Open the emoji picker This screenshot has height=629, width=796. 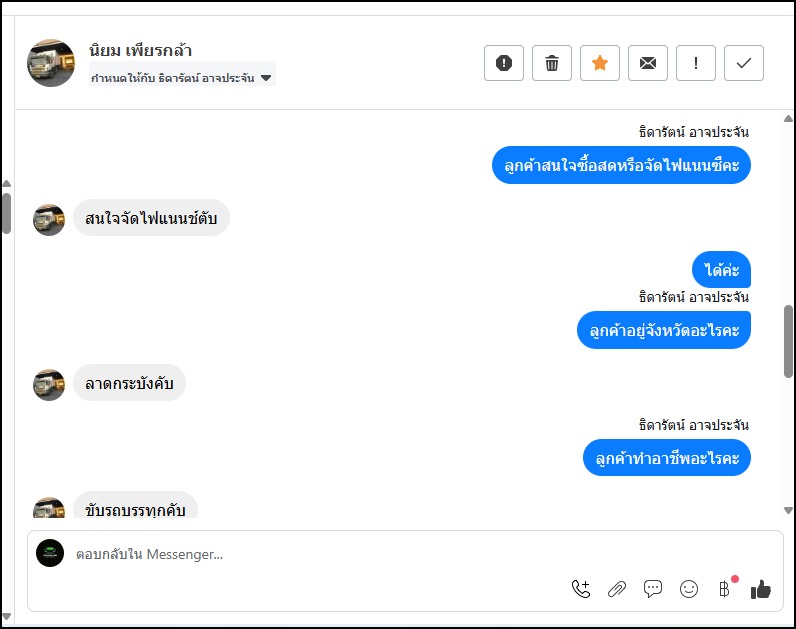[x=689, y=589]
